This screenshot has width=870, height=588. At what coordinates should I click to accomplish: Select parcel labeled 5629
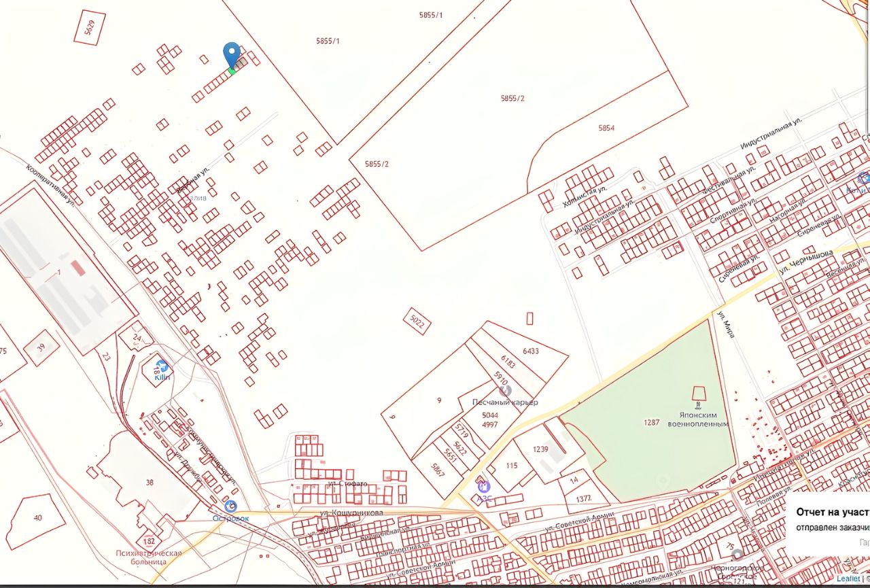coord(90,28)
